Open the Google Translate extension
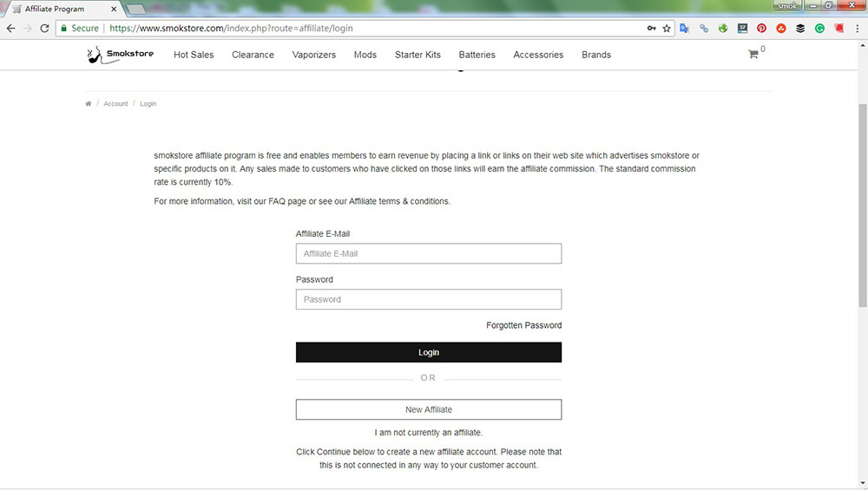Screen dimensions: 868x490 click(x=685, y=29)
